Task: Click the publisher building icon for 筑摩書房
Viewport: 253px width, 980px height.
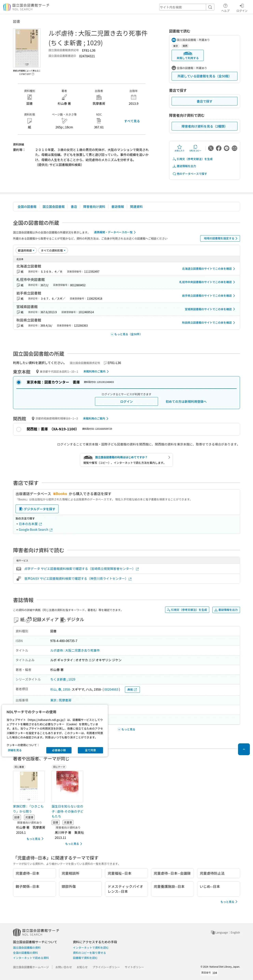Action: coord(99,97)
